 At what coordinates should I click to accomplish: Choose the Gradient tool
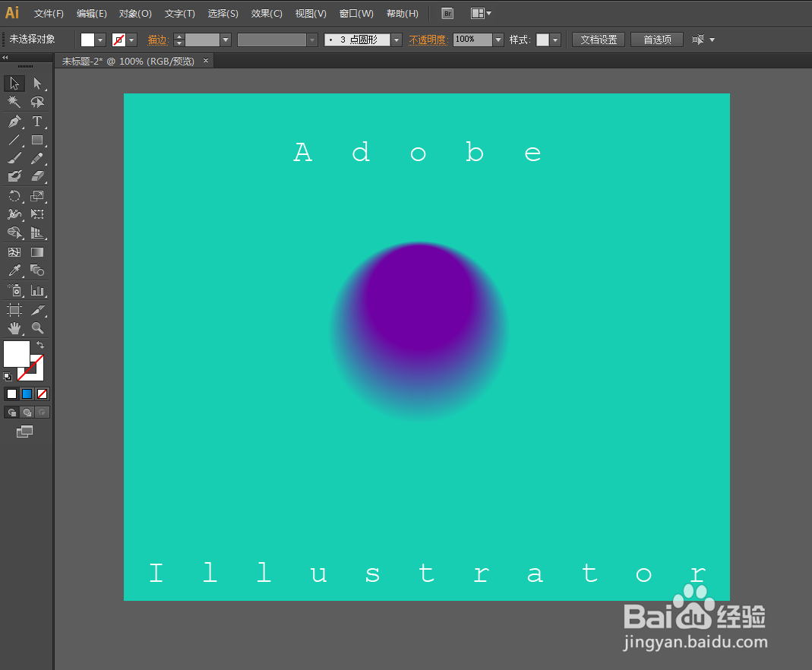[x=36, y=252]
